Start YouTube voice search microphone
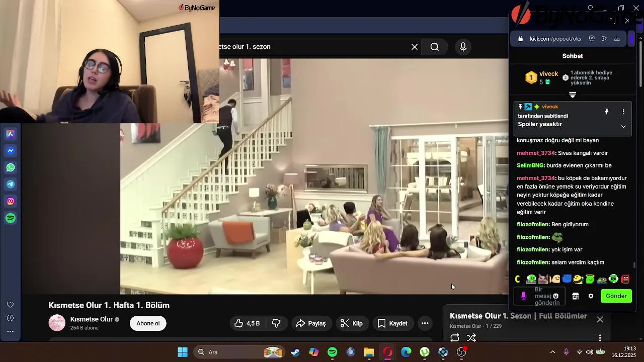The height and width of the screenshot is (362, 644). [463, 47]
